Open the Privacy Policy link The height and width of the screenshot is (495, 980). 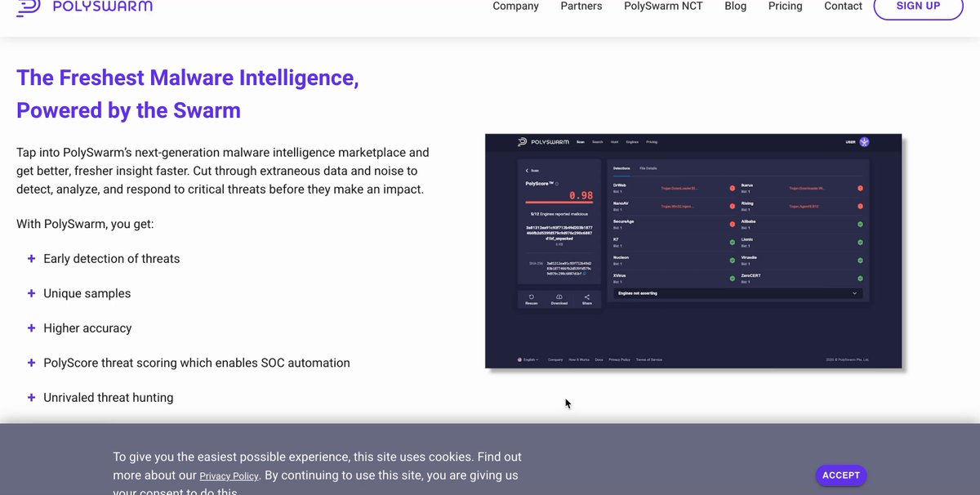[229, 476]
